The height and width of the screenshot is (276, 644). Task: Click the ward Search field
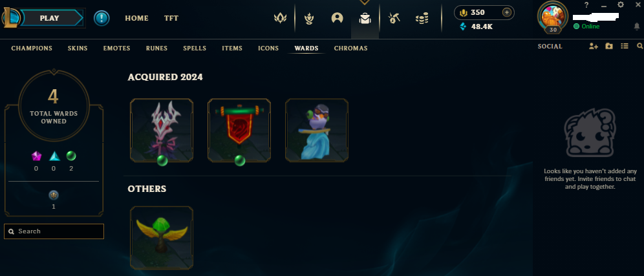pos(54,231)
